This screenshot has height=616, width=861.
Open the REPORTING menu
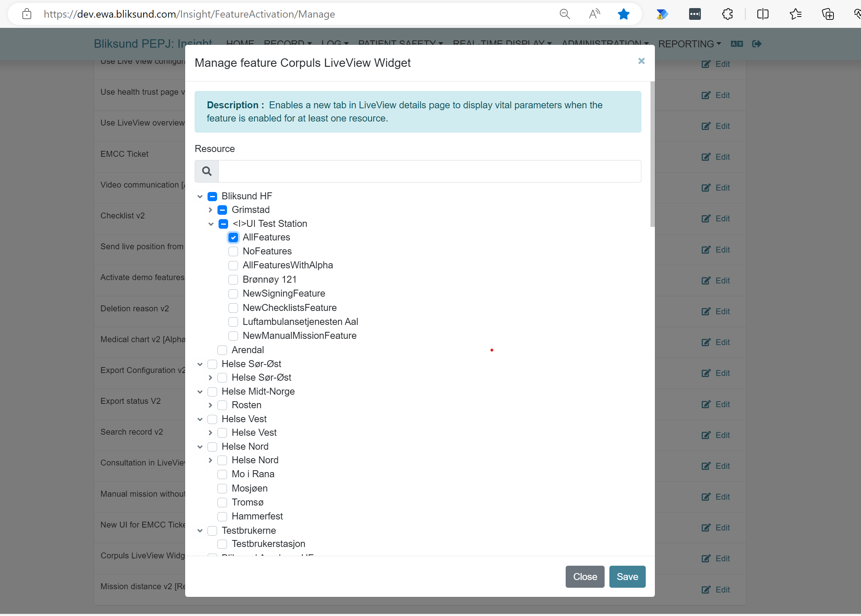689,44
